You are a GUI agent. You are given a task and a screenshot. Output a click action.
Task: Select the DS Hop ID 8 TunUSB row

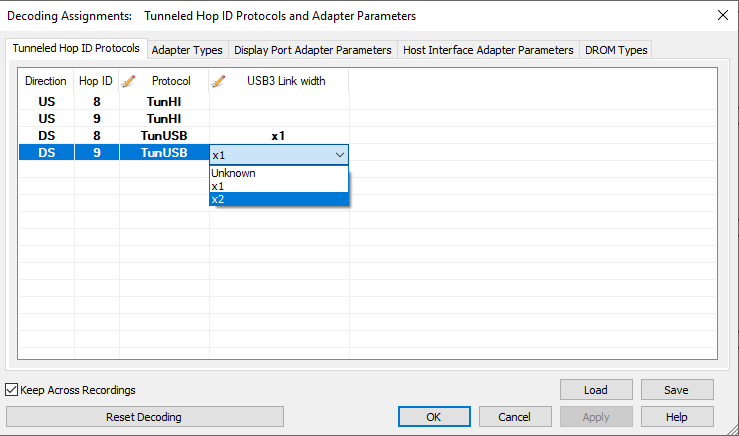click(184, 136)
